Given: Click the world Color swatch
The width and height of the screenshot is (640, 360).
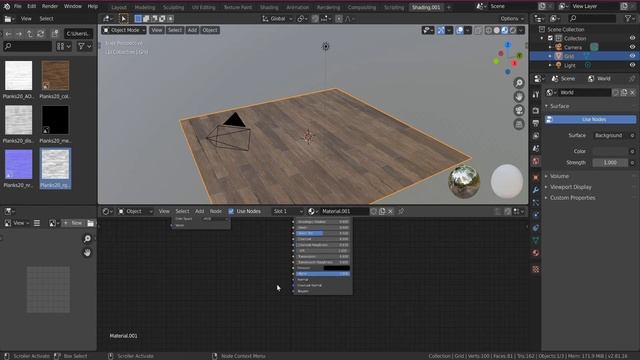Looking at the screenshot, I should [x=610, y=151].
